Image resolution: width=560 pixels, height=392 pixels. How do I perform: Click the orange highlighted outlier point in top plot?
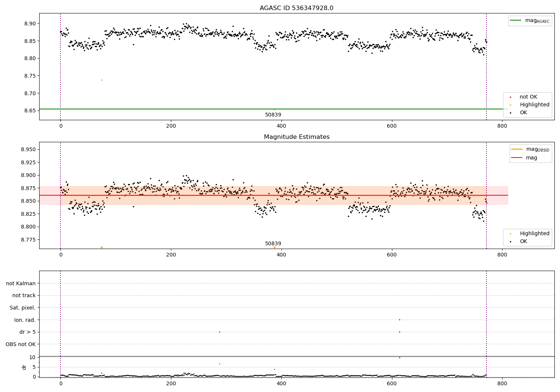[x=102, y=80]
